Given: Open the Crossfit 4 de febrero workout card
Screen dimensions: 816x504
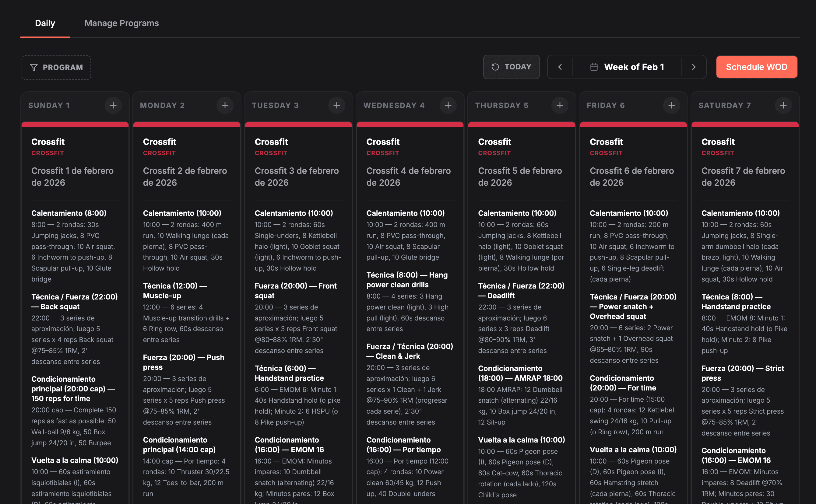Looking at the screenshot, I should 408,176.
